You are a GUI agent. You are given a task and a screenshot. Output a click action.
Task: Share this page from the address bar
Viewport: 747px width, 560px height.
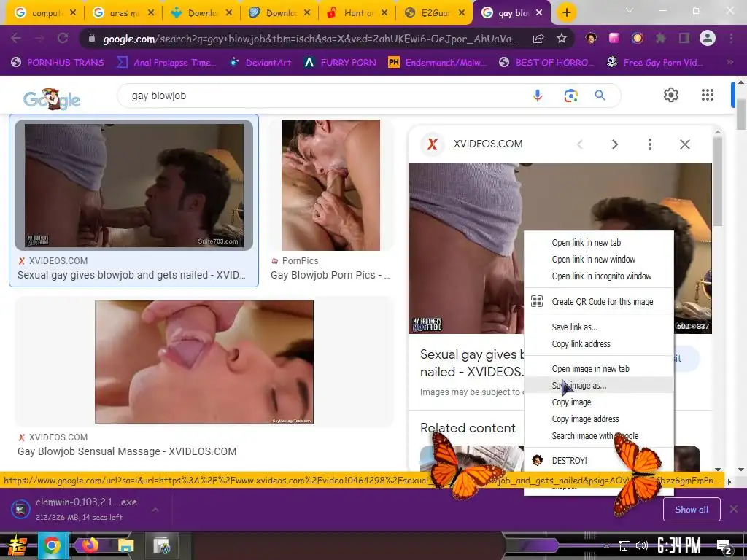pyautogui.click(x=538, y=39)
